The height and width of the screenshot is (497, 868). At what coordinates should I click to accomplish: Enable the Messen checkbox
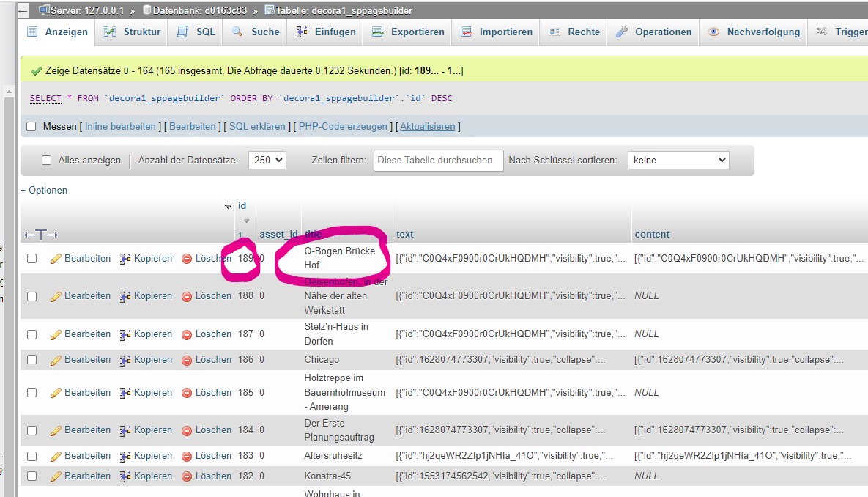pos(31,127)
